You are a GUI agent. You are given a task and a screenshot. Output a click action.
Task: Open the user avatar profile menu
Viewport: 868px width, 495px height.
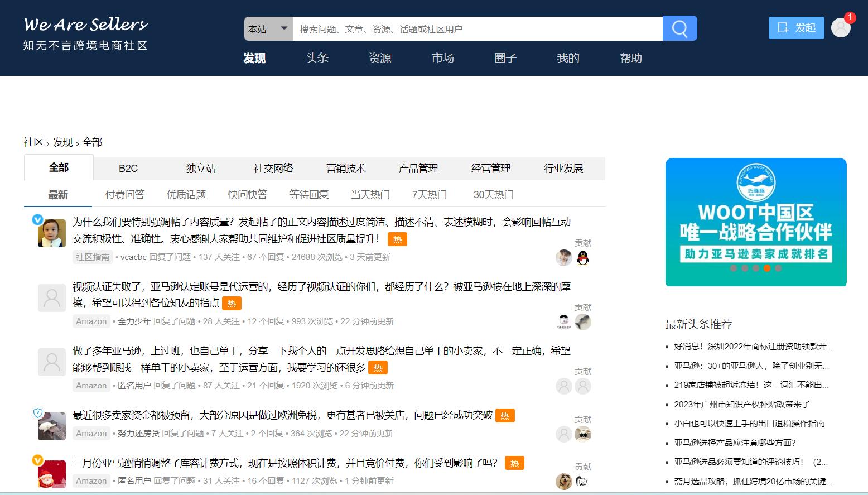tap(841, 27)
